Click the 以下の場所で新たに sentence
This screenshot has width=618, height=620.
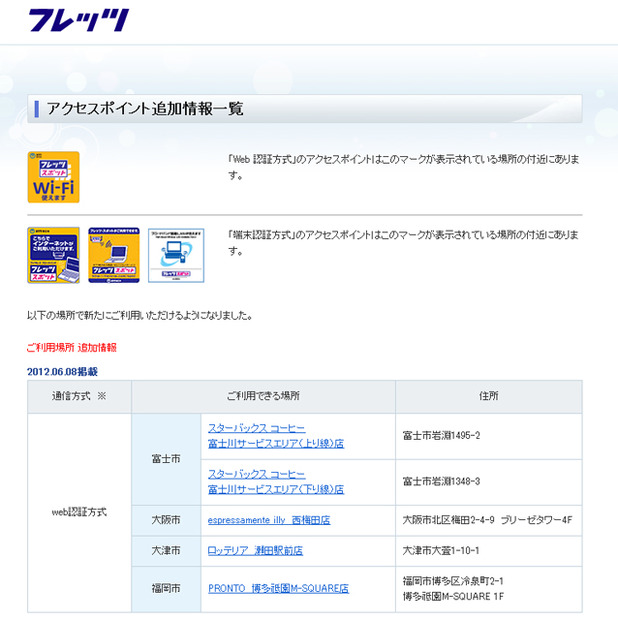point(140,316)
